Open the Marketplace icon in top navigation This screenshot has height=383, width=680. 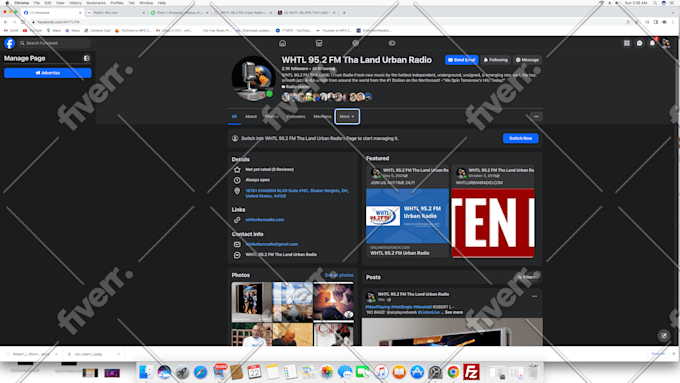pos(319,43)
